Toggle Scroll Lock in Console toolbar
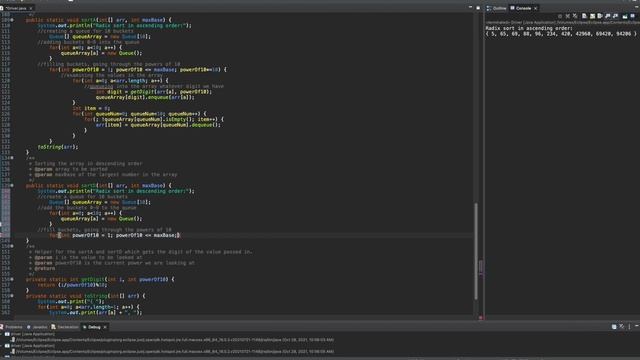This screenshot has width=640, height=360. (x=593, y=16)
